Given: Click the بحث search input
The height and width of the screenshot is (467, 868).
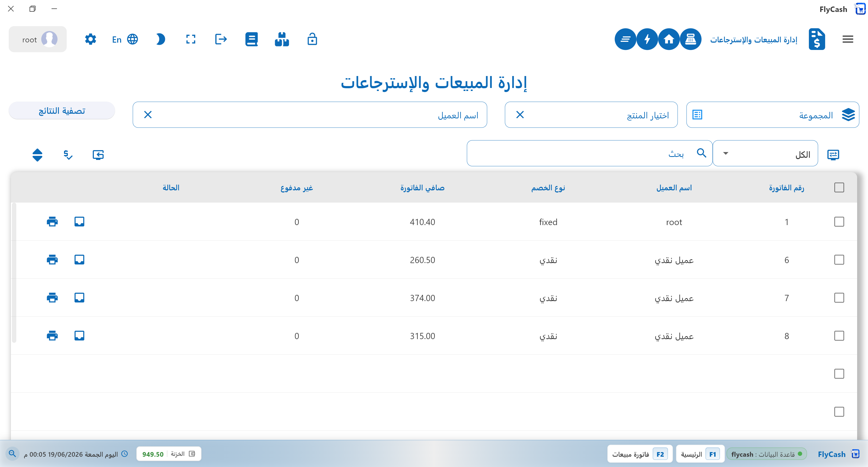Looking at the screenshot, I should point(589,153).
